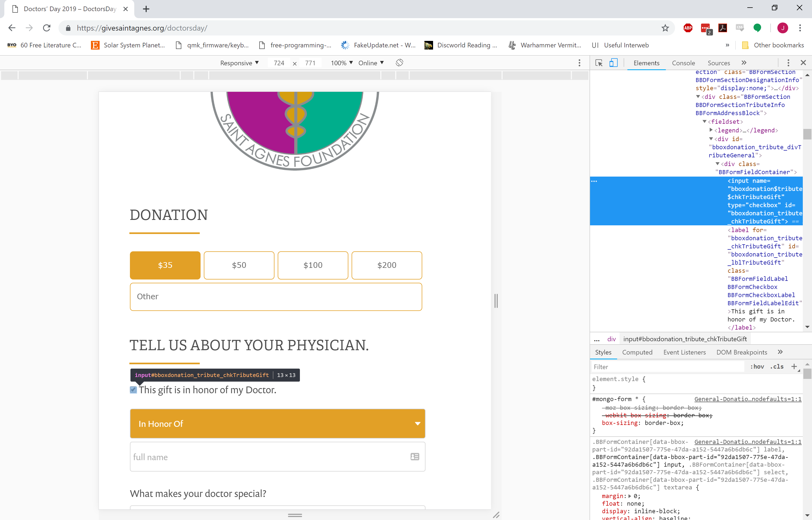
Task: Select the $35 donation amount
Action: [165, 265]
